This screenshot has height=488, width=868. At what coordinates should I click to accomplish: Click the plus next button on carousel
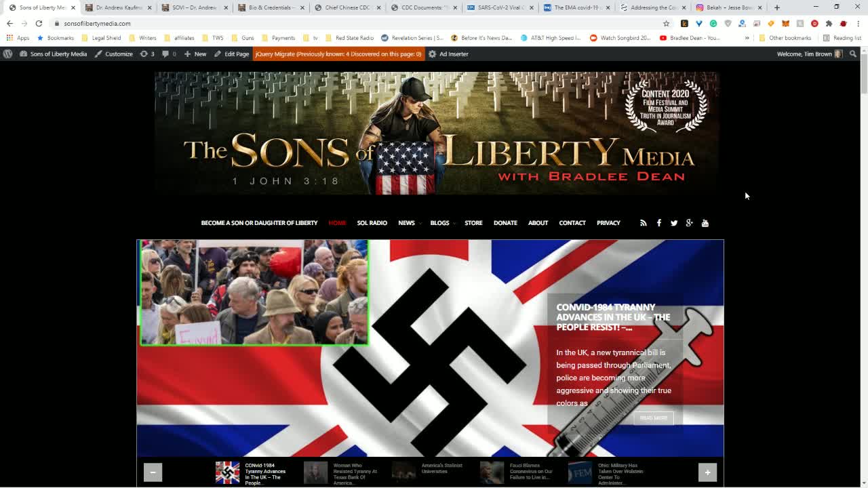coord(707,472)
